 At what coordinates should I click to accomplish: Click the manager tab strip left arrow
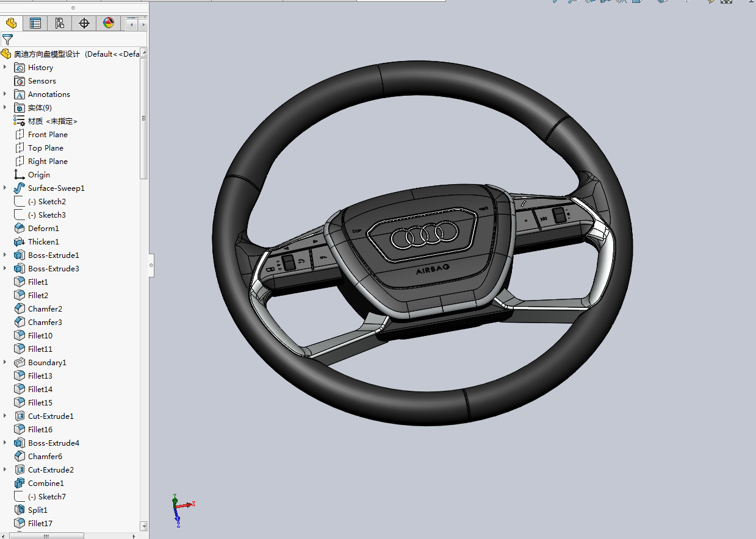pyautogui.click(x=132, y=24)
